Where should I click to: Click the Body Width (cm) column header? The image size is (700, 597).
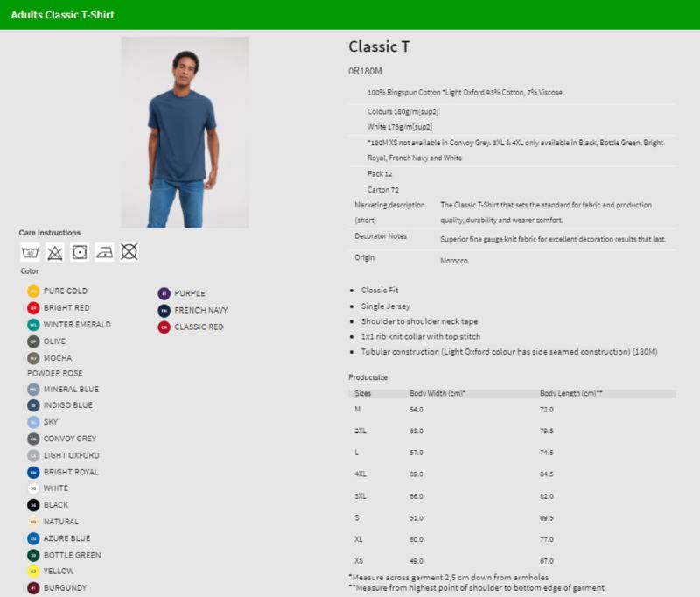[437, 394]
